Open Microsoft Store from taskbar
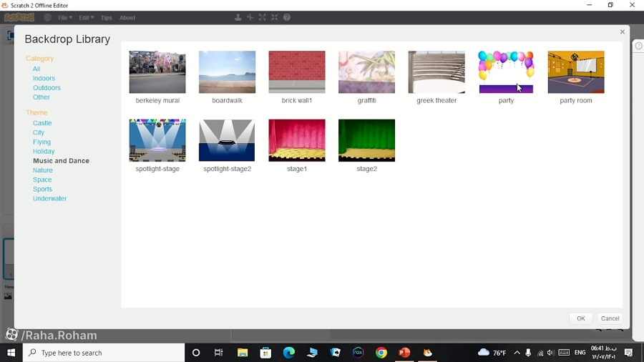 265,353
